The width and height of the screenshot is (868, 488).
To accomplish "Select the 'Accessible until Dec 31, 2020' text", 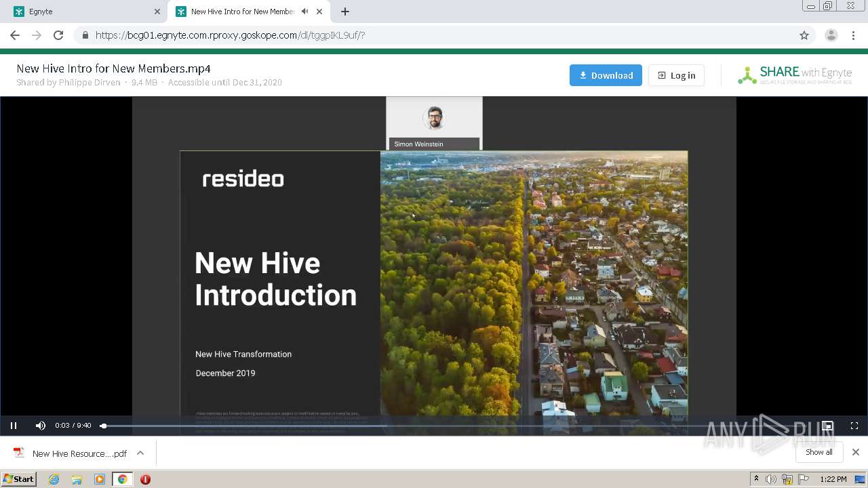I will tap(225, 83).
